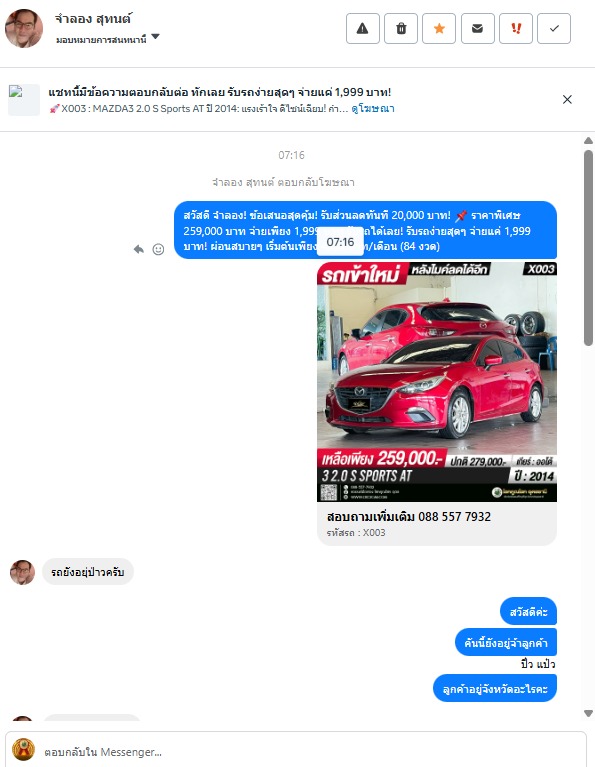Click the scrollbar up arrow
The width and height of the screenshot is (595, 767).
pos(589,141)
